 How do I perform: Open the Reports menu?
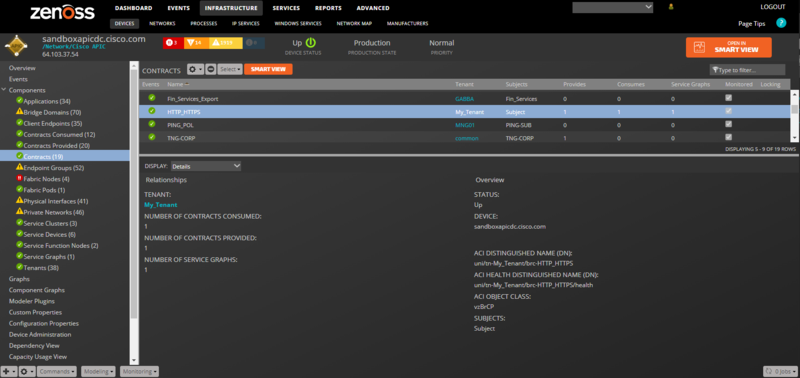[328, 8]
